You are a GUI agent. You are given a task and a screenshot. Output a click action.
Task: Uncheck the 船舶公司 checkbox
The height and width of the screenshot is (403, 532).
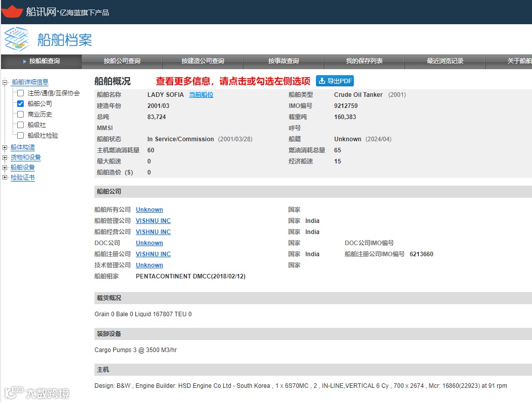coord(20,103)
